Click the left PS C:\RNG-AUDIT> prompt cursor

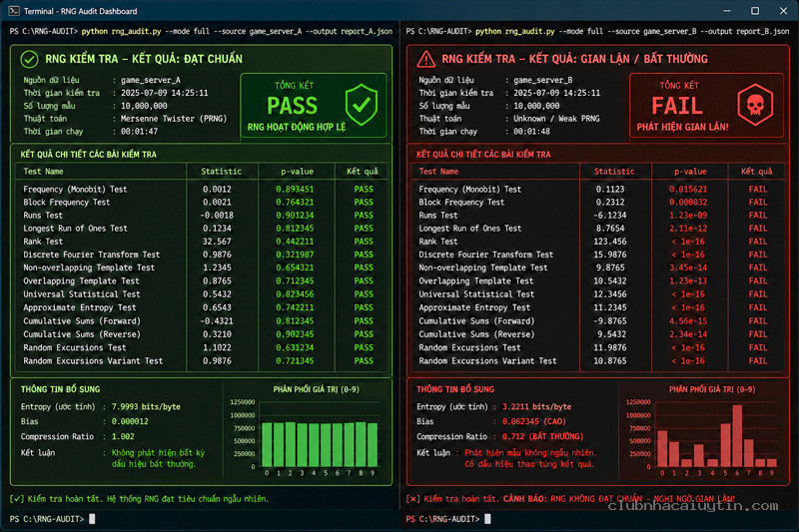(92, 519)
